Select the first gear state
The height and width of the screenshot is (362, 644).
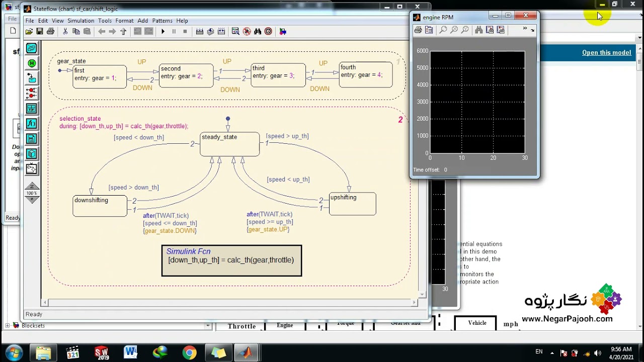[100, 77]
